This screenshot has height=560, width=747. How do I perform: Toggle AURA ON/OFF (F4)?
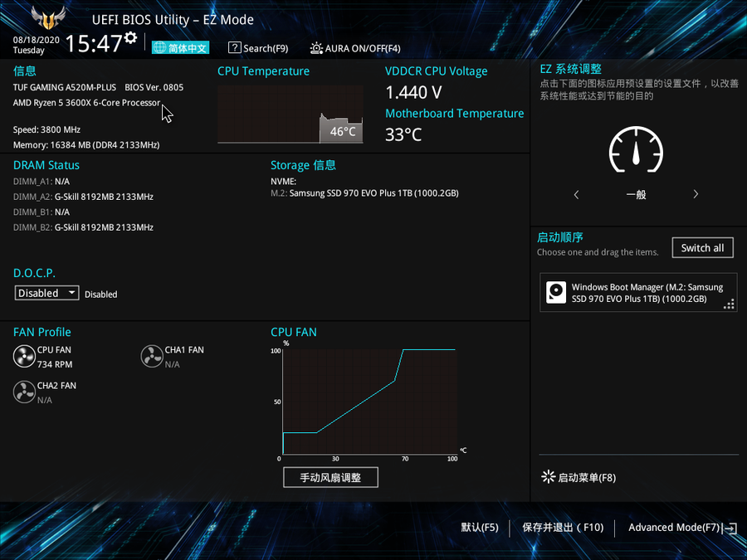click(355, 48)
